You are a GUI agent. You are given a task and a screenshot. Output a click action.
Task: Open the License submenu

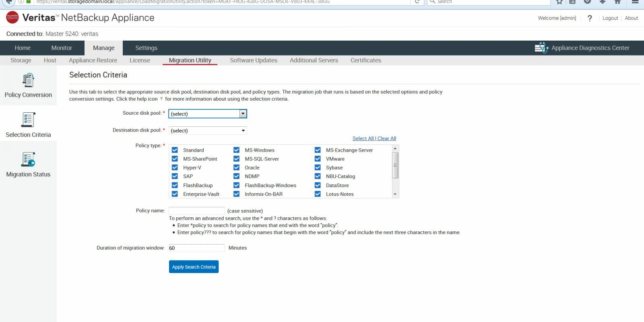[140, 60]
